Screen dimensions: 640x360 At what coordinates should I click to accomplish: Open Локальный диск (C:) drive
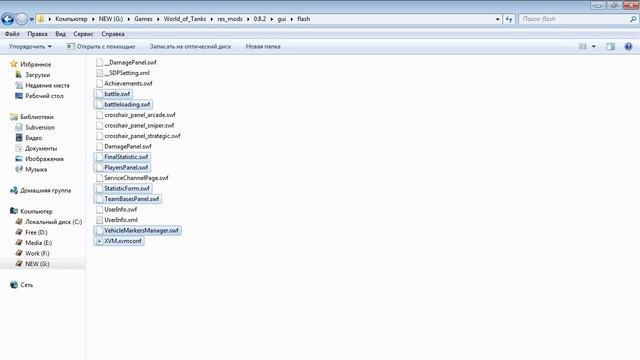(x=49, y=222)
